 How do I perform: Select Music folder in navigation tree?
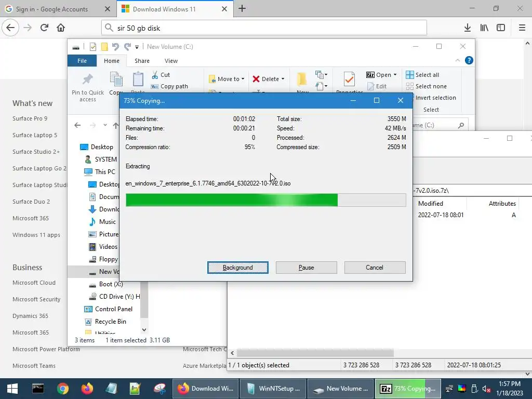click(x=102, y=221)
